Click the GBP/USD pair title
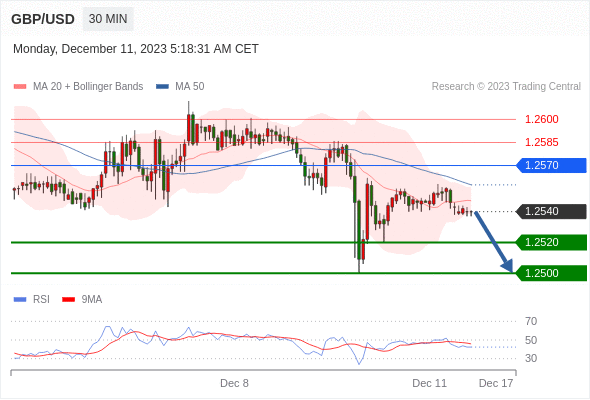 pyautogui.click(x=43, y=19)
